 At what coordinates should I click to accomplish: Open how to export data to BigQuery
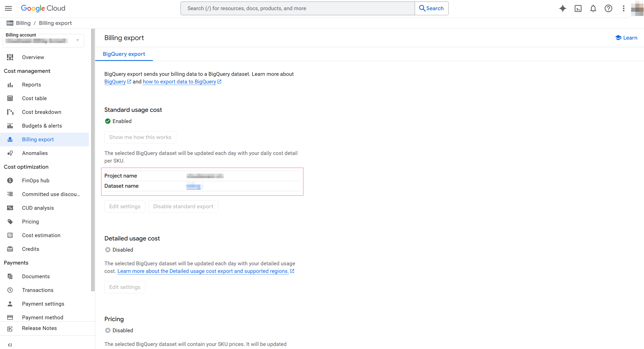[179, 81]
